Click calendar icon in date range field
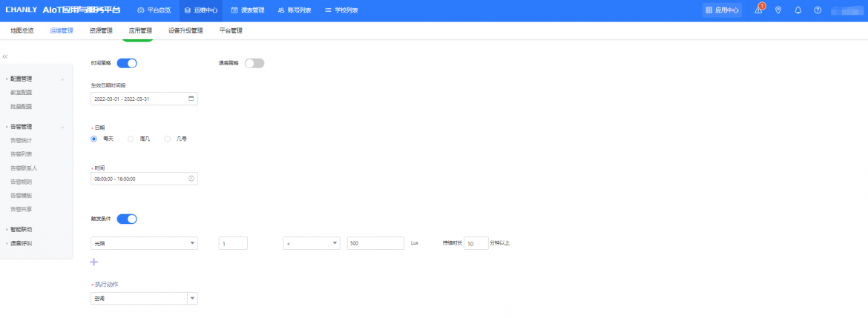Image resolution: width=868 pixels, height=318 pixels. click(x=191, y=99)
